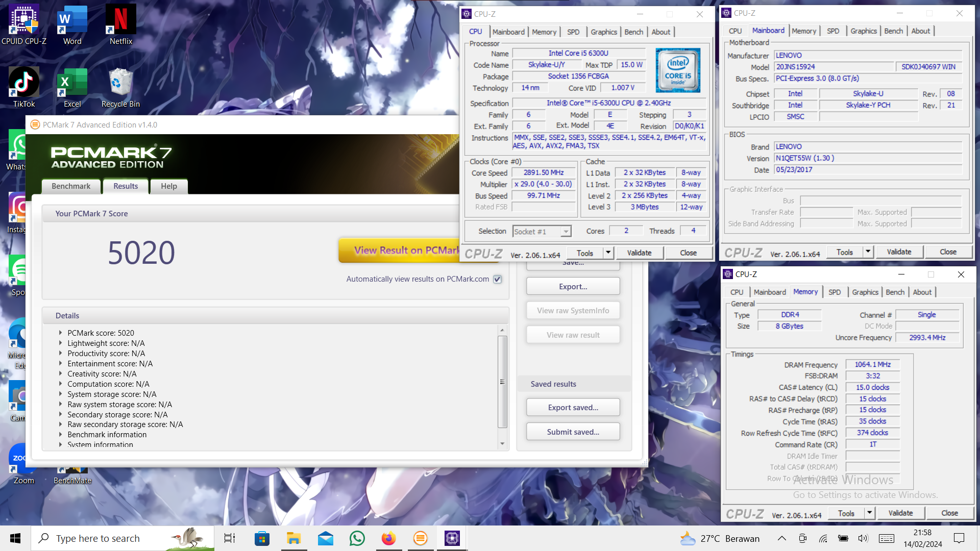Image resolution: width=980 pixels, height=551 pixels.
Task: Click the taskbar search box
Action: pyautogui.click(x=122, y=538)
